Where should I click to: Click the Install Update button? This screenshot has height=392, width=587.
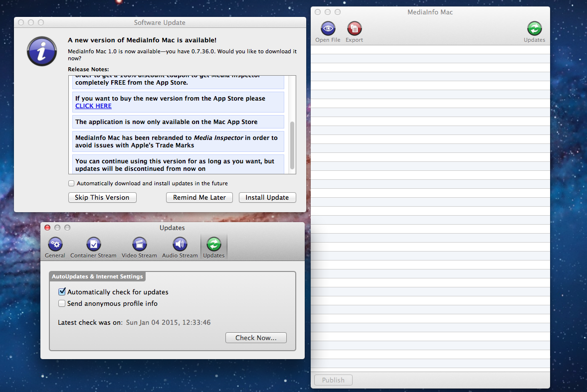(267, 198)
